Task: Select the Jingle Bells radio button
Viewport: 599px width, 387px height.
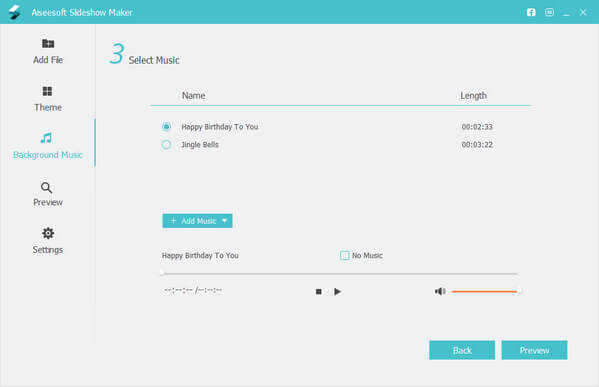Action: click(x=166, y=145)
